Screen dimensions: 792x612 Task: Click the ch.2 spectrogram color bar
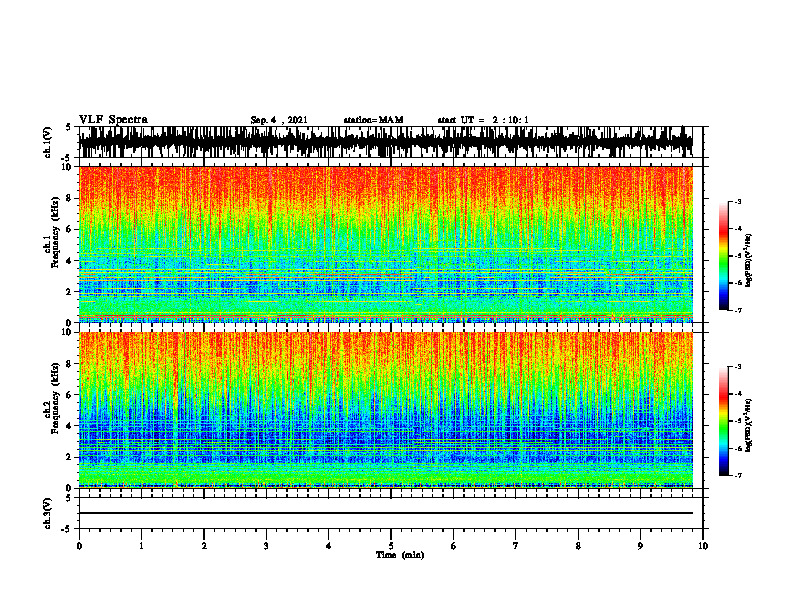tap(724, 421)
